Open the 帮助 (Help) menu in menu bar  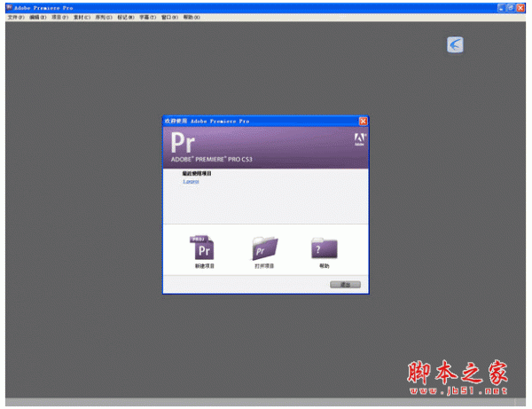pyautogui.click(x=192, y=18)
